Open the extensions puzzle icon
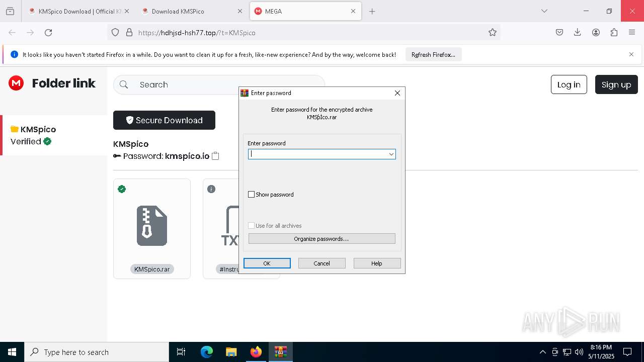Image resolution: width=644 pixels, height=362 pixels. coord(614,33)
